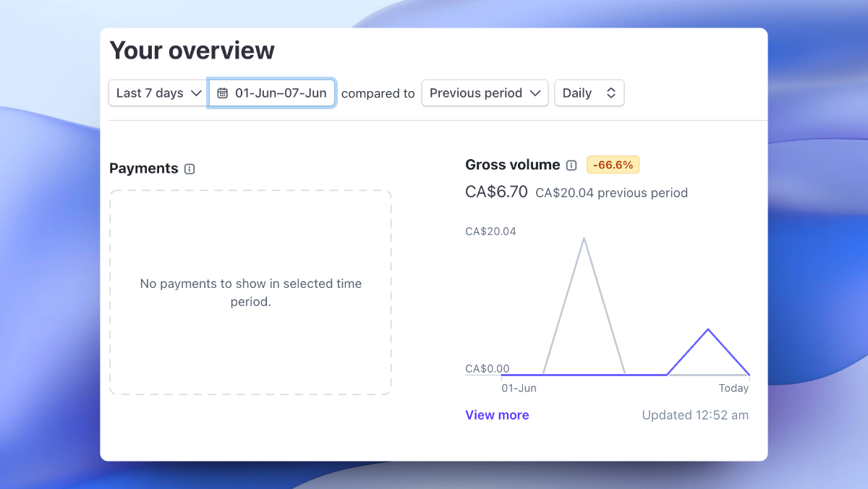
Task: Open the Payments info tooltip icon
Action: 190,169
